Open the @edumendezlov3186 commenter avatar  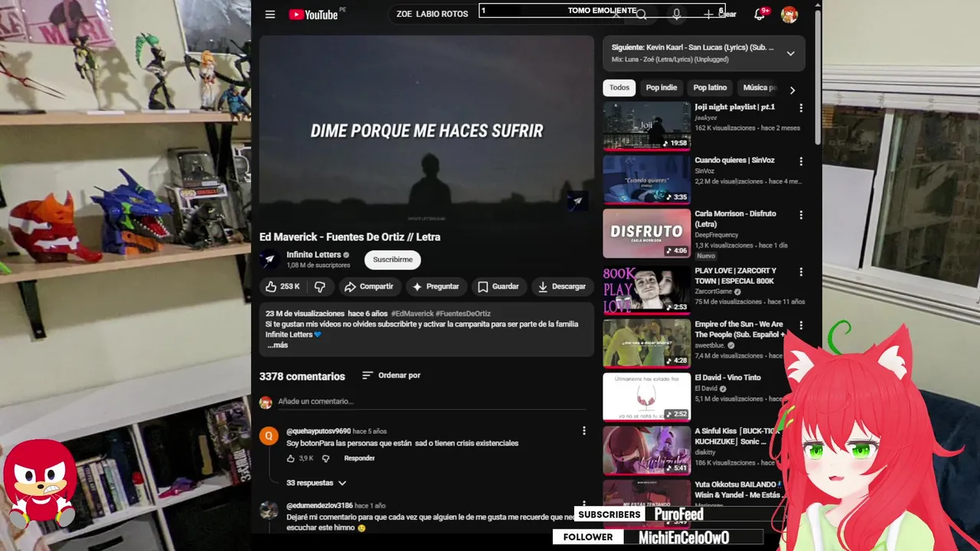(x=269, y=510)
